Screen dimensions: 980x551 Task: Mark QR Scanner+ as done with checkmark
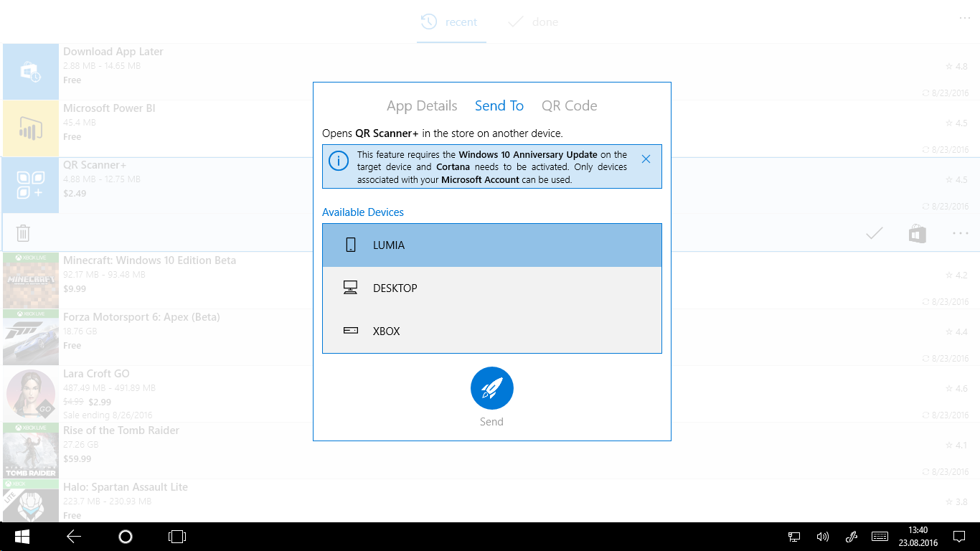pos(874,233)
